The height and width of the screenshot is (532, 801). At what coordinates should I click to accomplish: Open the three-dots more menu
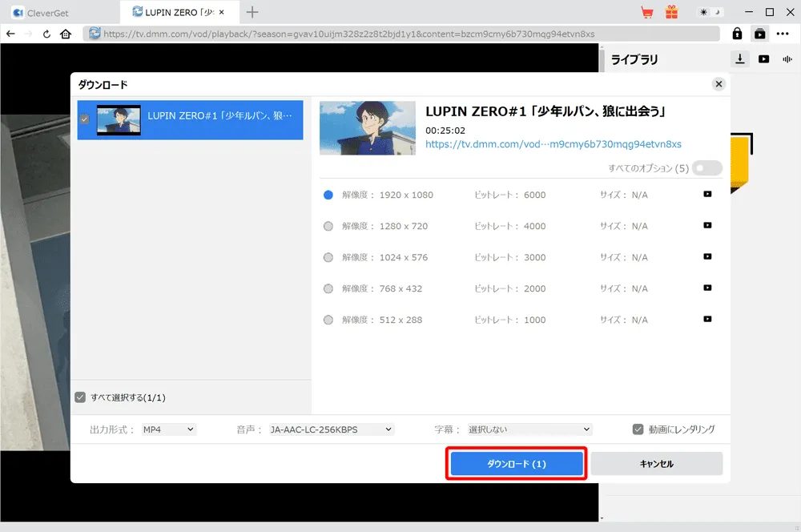(x=783, y=34)
